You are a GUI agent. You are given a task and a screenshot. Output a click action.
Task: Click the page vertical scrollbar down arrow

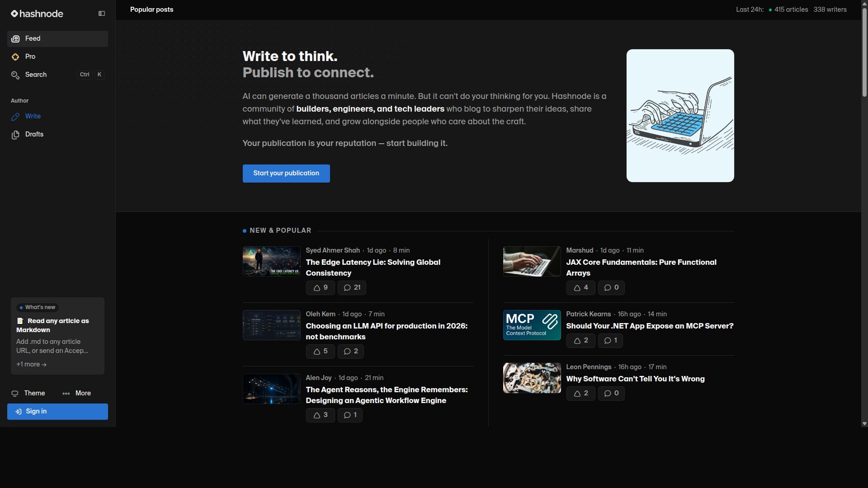[x=864, y=424]
